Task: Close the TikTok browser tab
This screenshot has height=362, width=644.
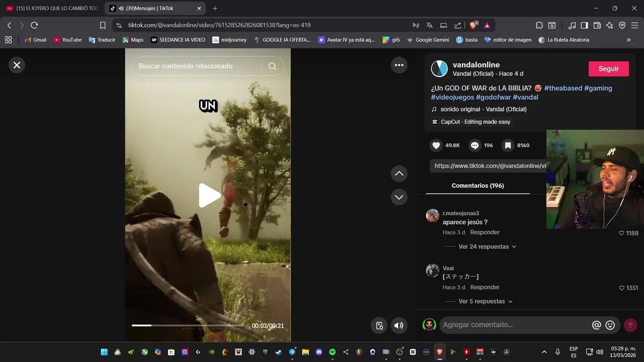Action: click(x=199, y=8)
